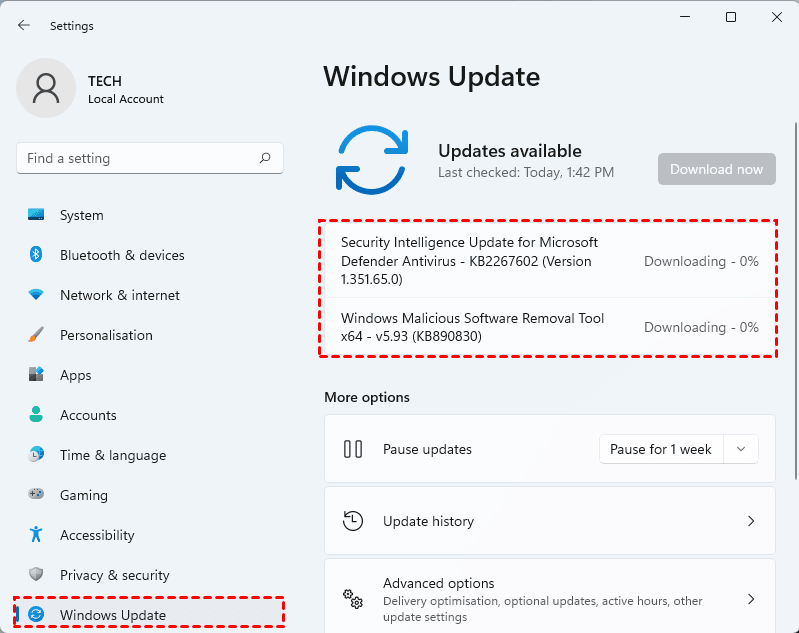
Task: Click the Accessibility figure icon
Action: (x=36, y=534)
